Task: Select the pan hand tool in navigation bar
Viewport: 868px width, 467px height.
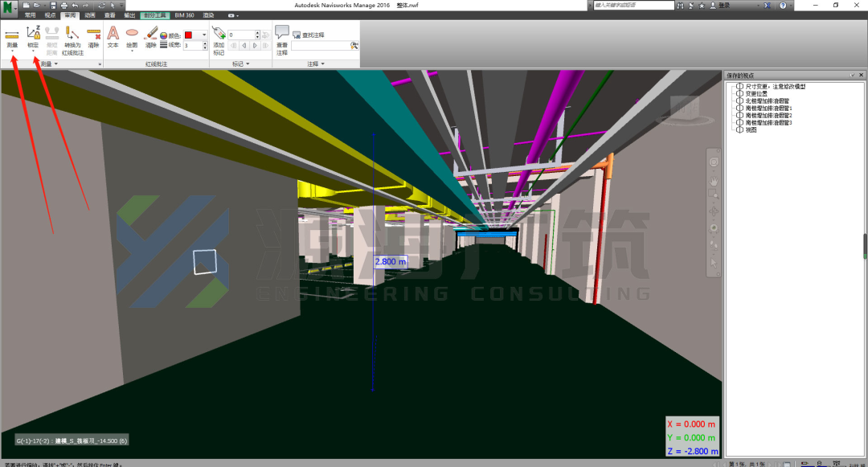Action: pos(714,181)
